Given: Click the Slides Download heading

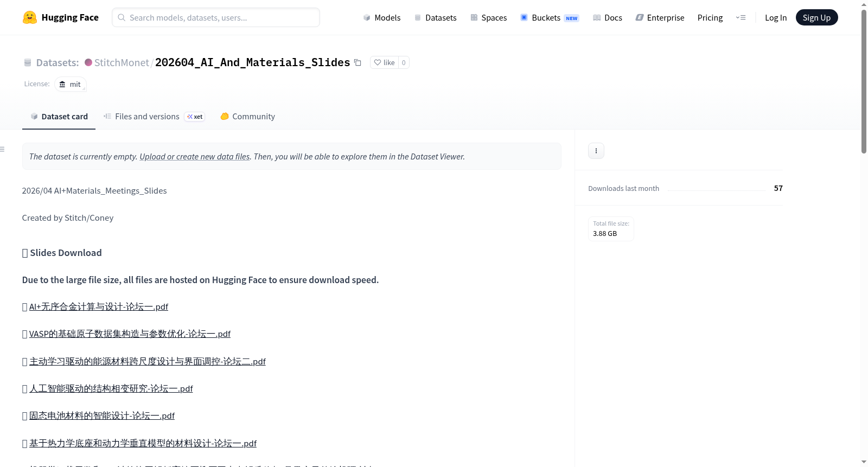Looking at the screenshot, I should pyautogui.click(x=62, y=253).
